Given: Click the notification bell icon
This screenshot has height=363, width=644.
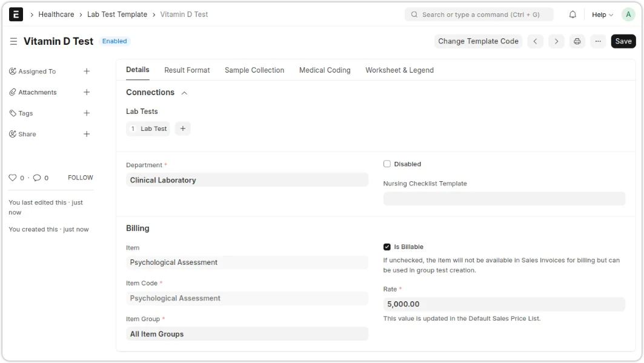Looking at the screenshot, I should pyautogui.click(x=573, y=15).
